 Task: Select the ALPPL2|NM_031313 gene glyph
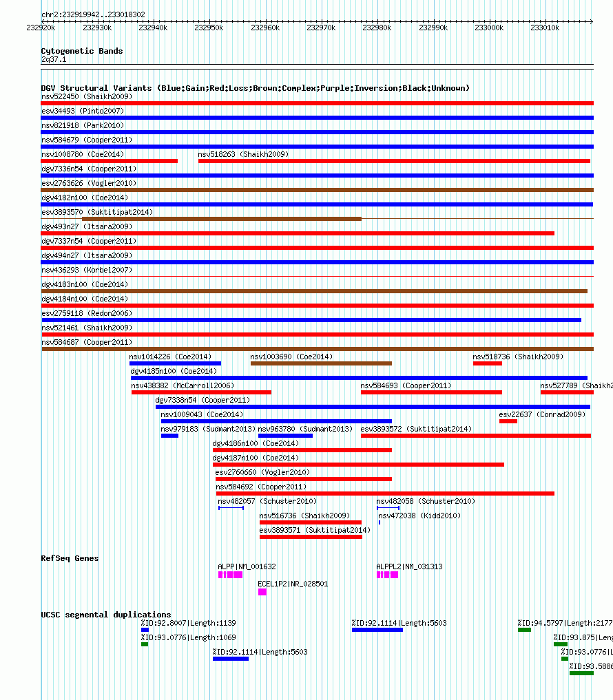point(387,575)
